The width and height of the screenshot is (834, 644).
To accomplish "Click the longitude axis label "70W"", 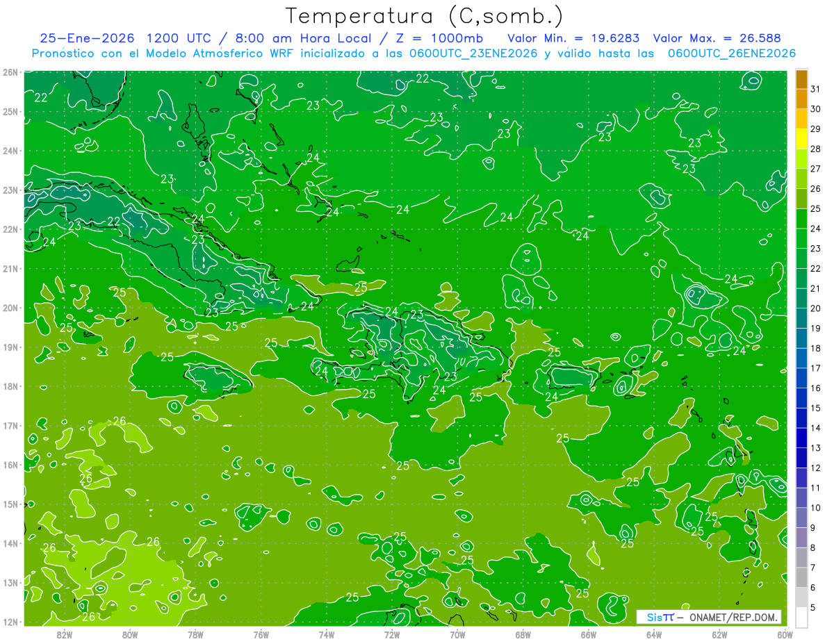I will [457, 634].
